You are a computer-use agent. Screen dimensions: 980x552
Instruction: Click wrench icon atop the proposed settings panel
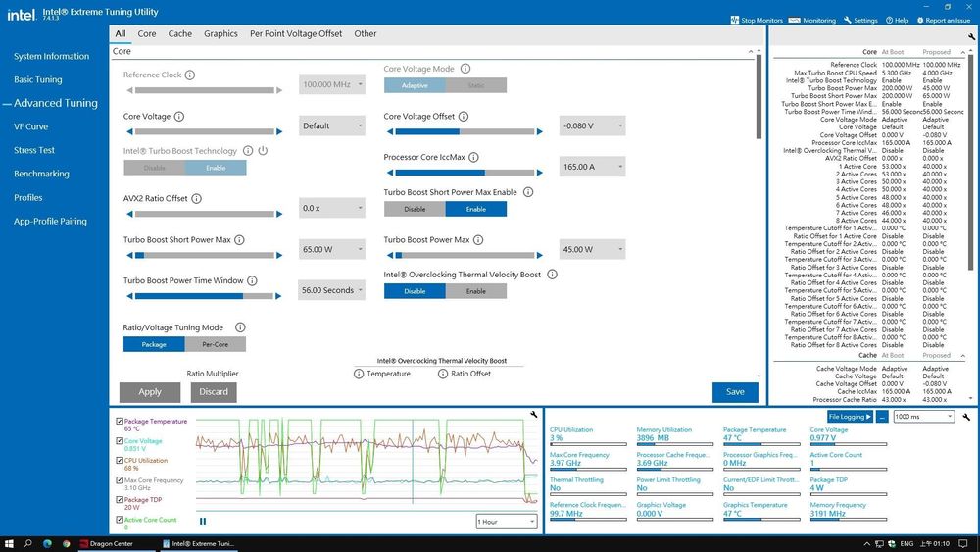click(971, 36)
